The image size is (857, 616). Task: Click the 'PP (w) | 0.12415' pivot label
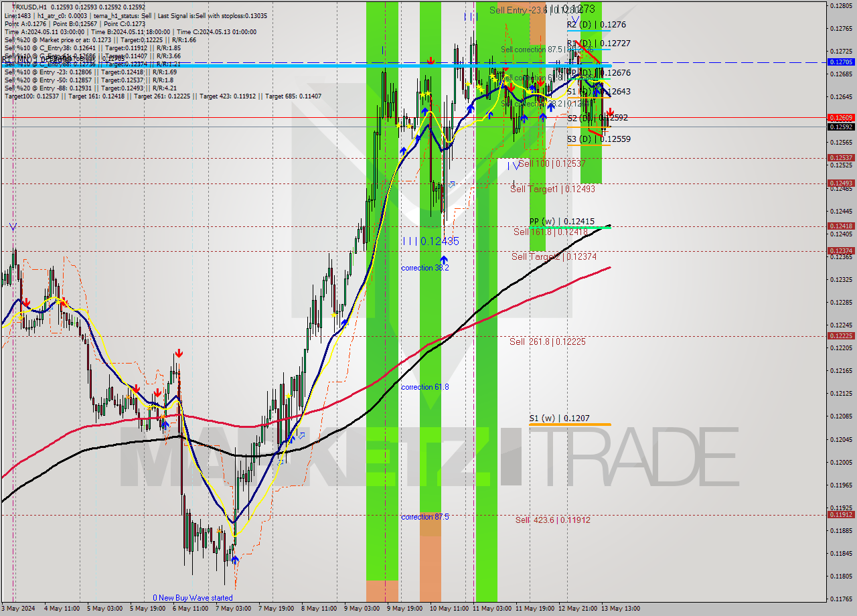pyautogui.click(x=562, y=221)
